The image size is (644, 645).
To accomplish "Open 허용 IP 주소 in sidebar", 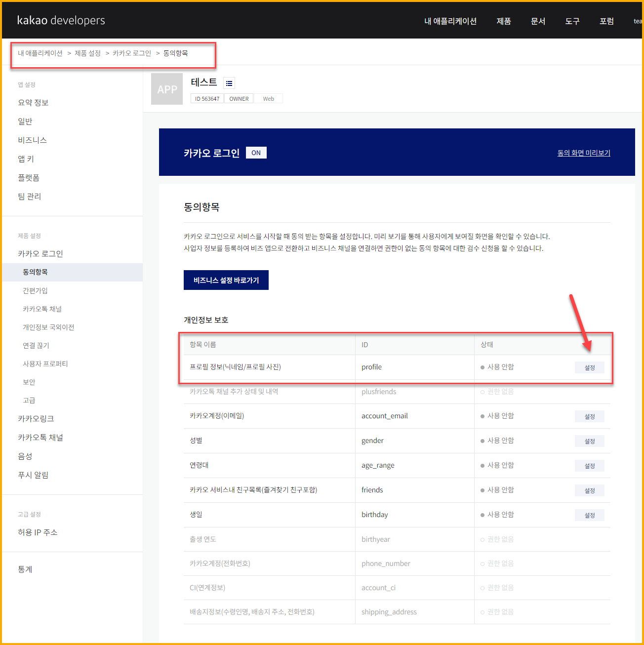I will tap(38, 532).
